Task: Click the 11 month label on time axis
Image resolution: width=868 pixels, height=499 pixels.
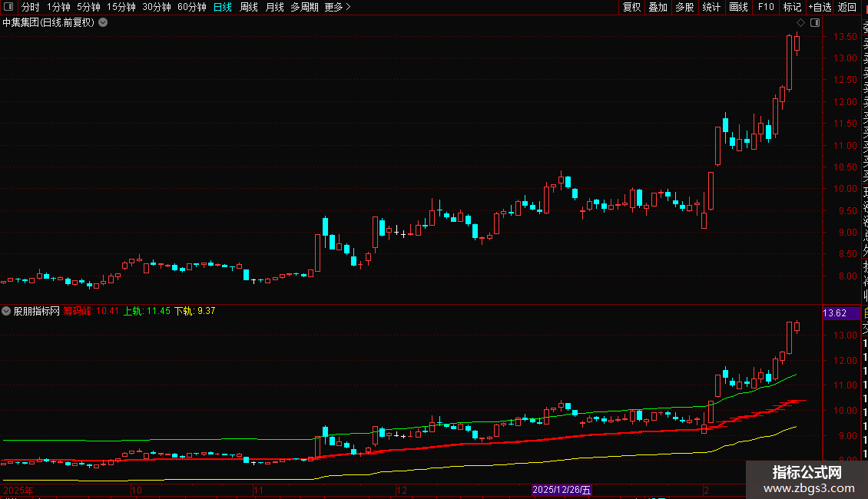Action: pyautogui.click(x=259, y=490)
